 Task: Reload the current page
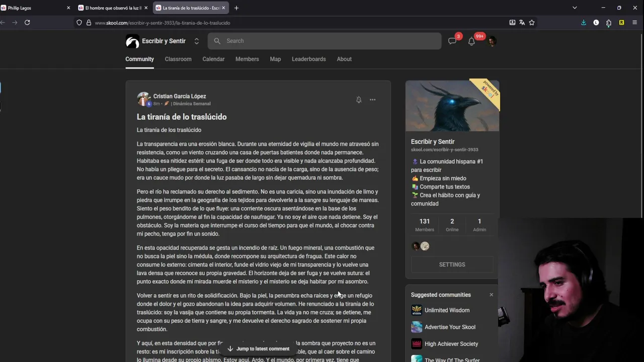27,23
